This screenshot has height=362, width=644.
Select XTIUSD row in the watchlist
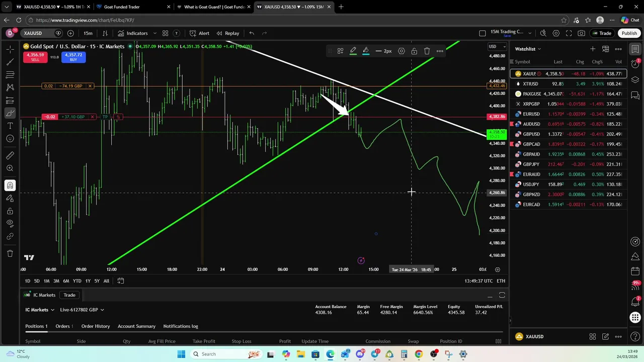(568, 84)
